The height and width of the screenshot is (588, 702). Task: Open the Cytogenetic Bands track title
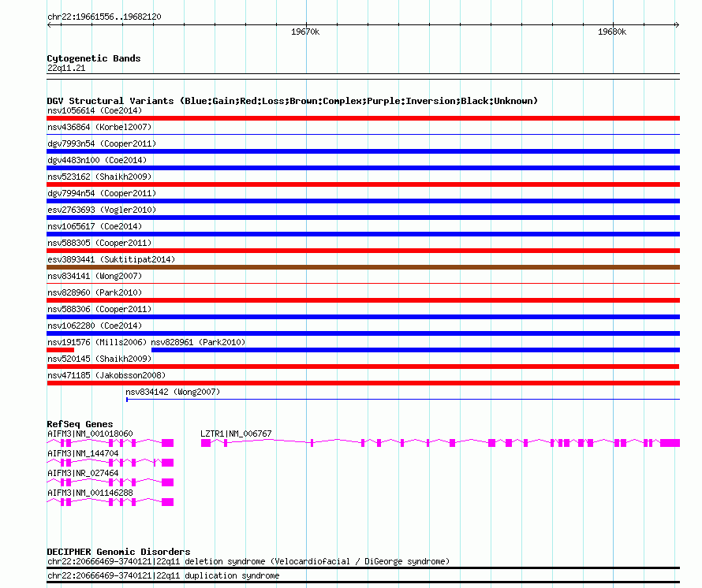[x=94, y=58]
